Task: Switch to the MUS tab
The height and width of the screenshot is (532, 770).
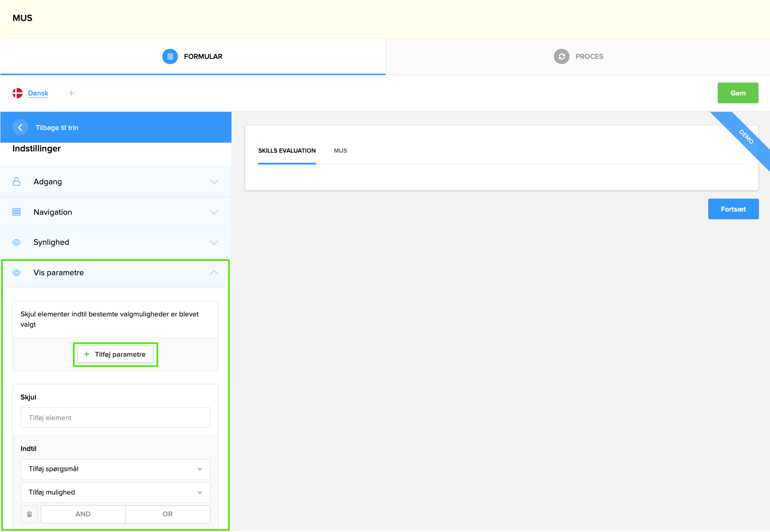Action: 340,151
